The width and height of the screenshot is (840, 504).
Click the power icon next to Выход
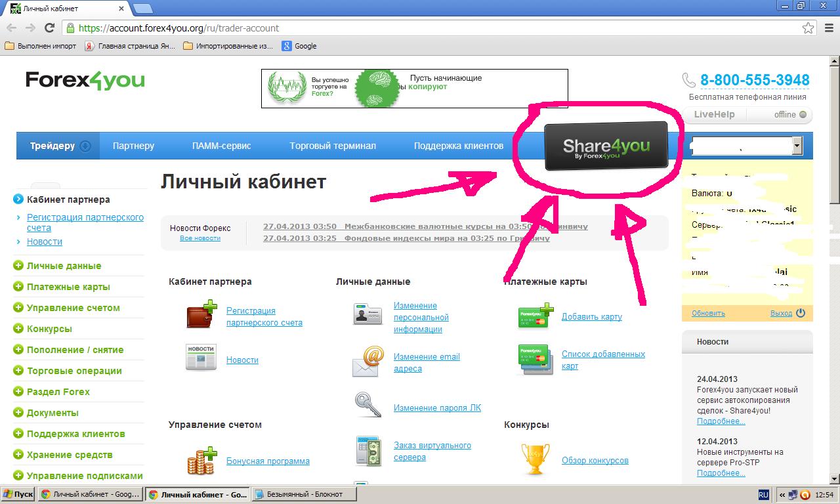tap(801, 313)
